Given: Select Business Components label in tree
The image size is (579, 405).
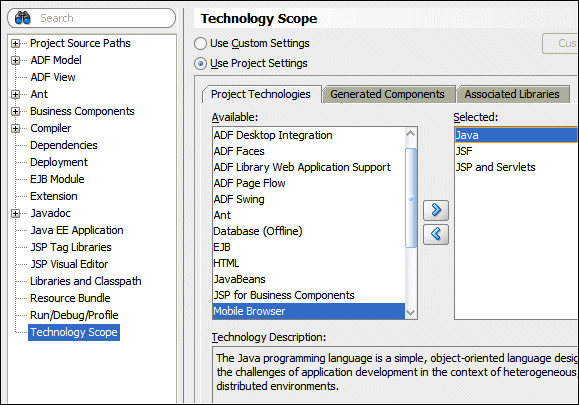Looking at the screenshot, I should click(x=82, y=111).
